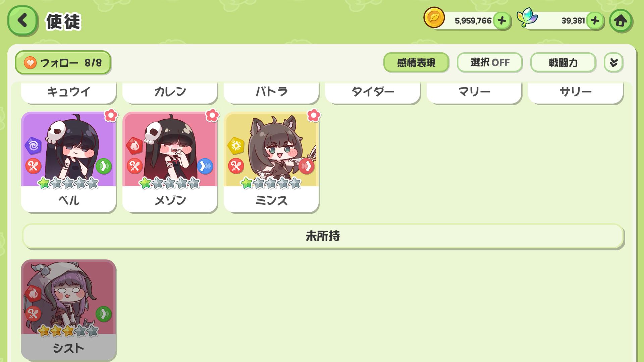Tap the fire element icon on メゾン
Image resolution: width=644 pixels, height=362 pixels.
pos(134,146)
